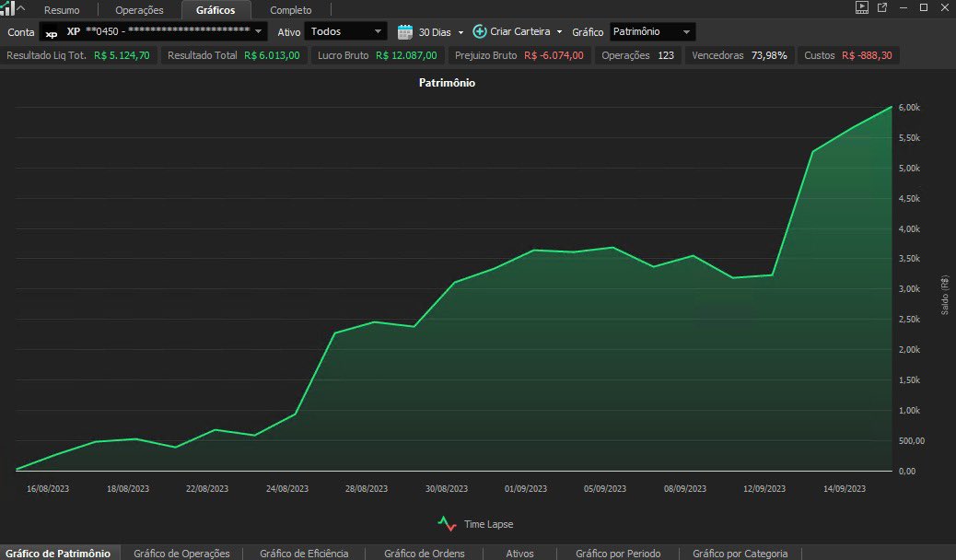Expand the Criar Carteira dropdown arrow
Screen dimensions: 956x560
click(x=559, y=31)
